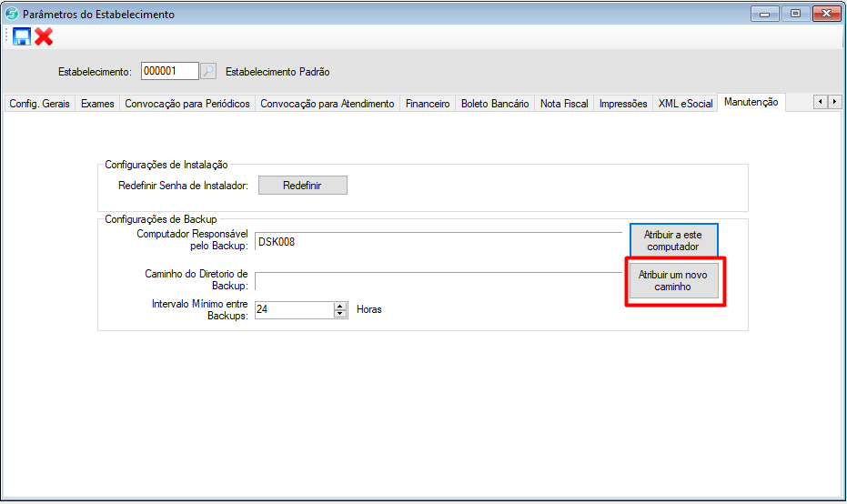Image resolution: width=847 pixels, height=504 pixels.
Task: Show the Nota Fiscal tab
Action: [x=564, y=104]
